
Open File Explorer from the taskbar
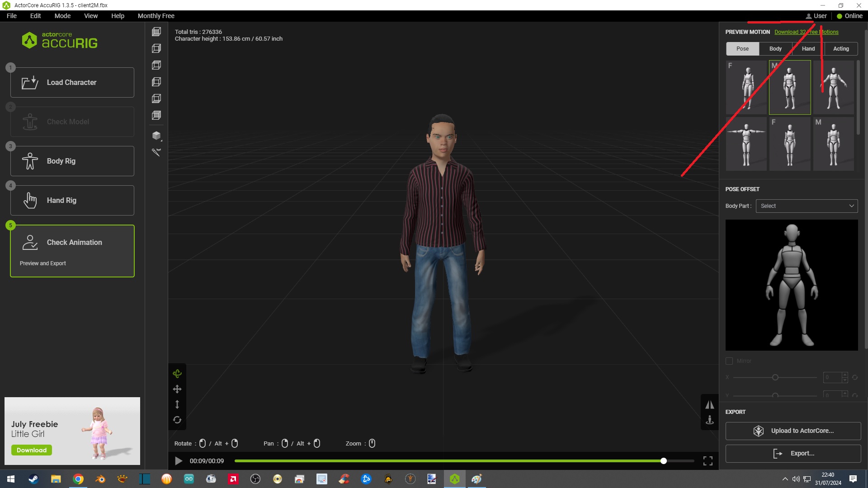click(x=56, y=479)
